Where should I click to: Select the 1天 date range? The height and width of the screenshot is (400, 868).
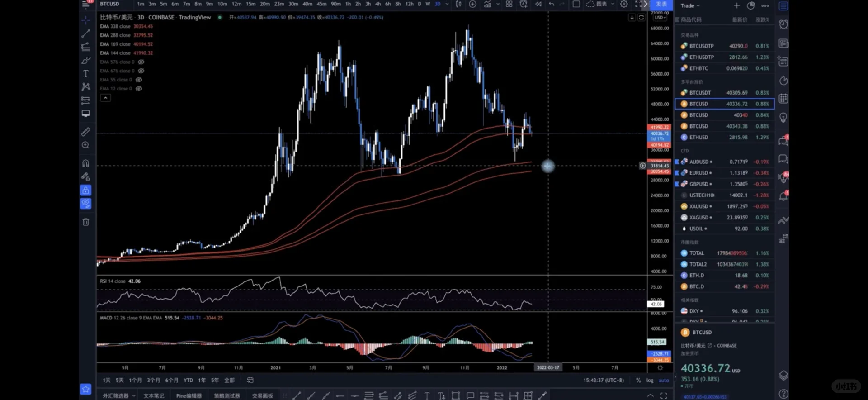pyautogui.click(x=107, y=381)
